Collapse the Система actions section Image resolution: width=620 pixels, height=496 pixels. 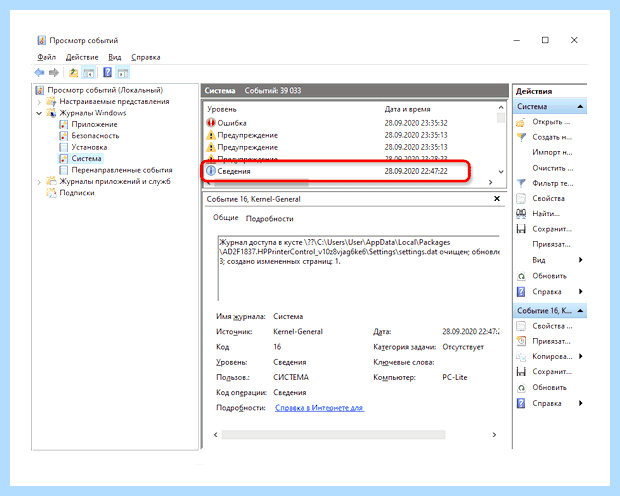click(580, 106)
